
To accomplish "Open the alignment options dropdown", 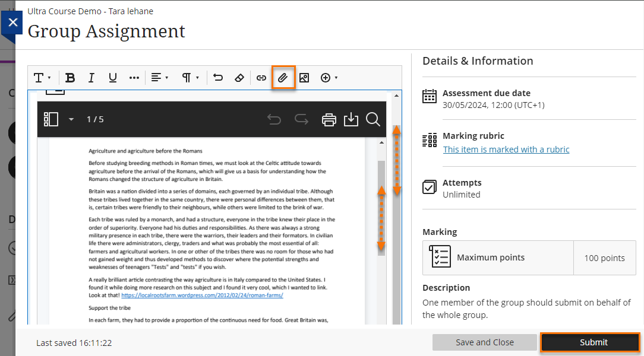I will 159,77.
